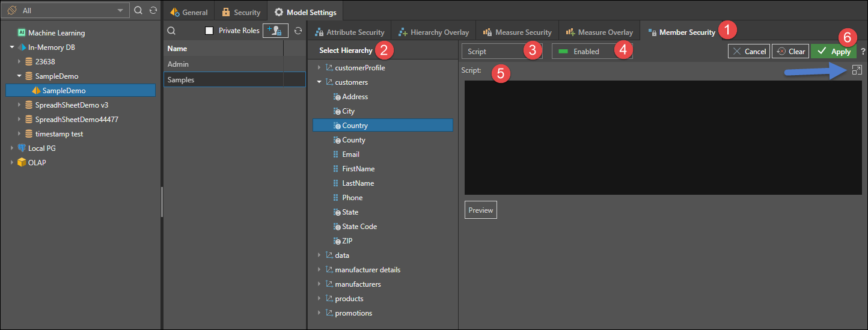The height and width of the screenshot is (330, 868).
Task: Switch to the Measure Security tab
Action: (517, 32)
